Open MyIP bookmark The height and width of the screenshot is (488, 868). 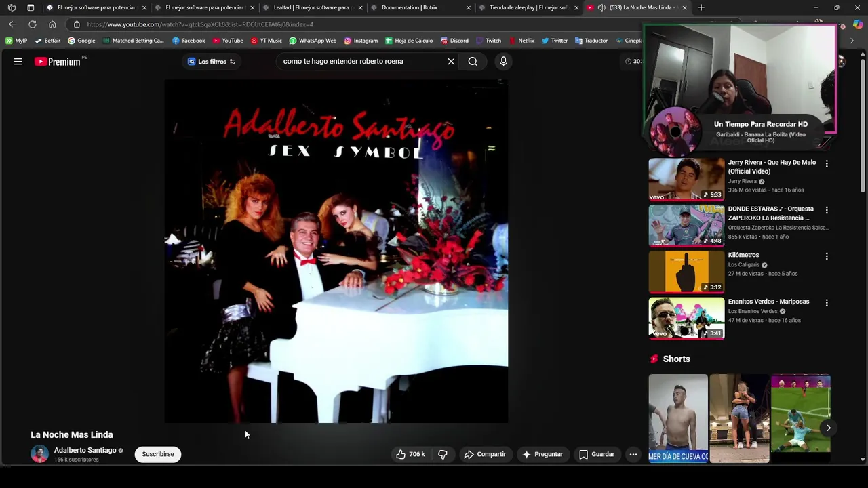(16, 41)
